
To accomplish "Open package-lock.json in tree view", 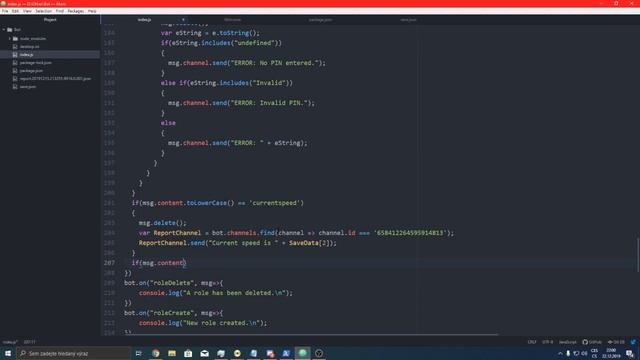I will click(x=36, y=62).
